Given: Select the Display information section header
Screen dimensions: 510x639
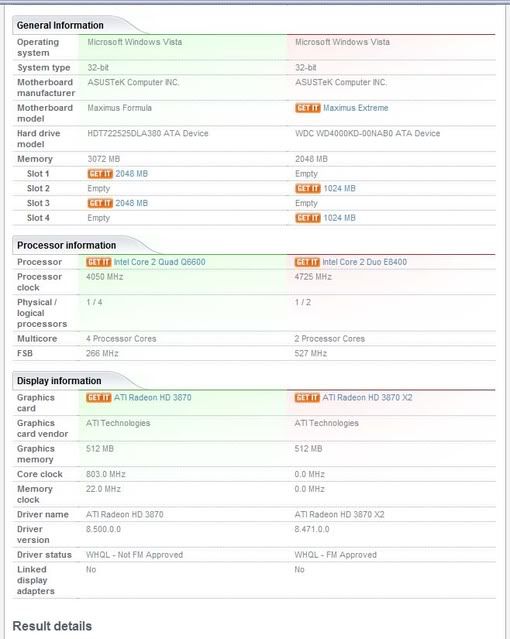Looking at the screenshot, I should pyautogui.click(x=59, y=381).
